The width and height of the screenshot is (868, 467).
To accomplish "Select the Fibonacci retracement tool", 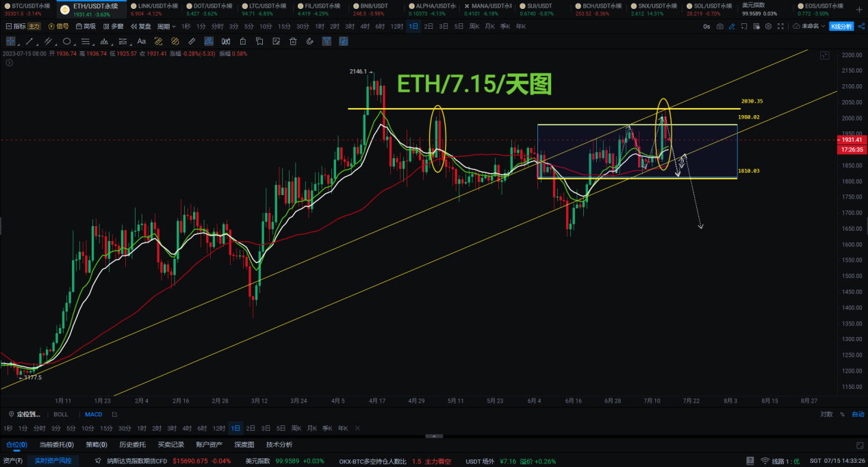I will 123,41.
